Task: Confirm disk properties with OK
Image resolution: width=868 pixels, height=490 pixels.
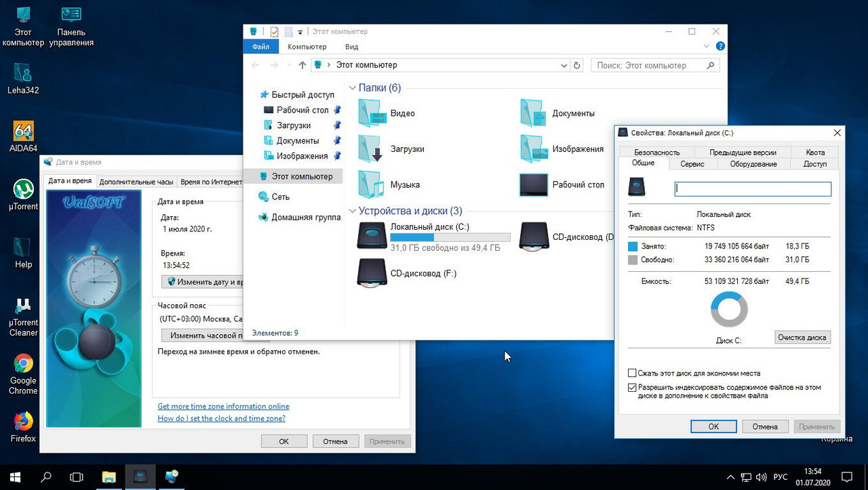Action: pos(713,427)
